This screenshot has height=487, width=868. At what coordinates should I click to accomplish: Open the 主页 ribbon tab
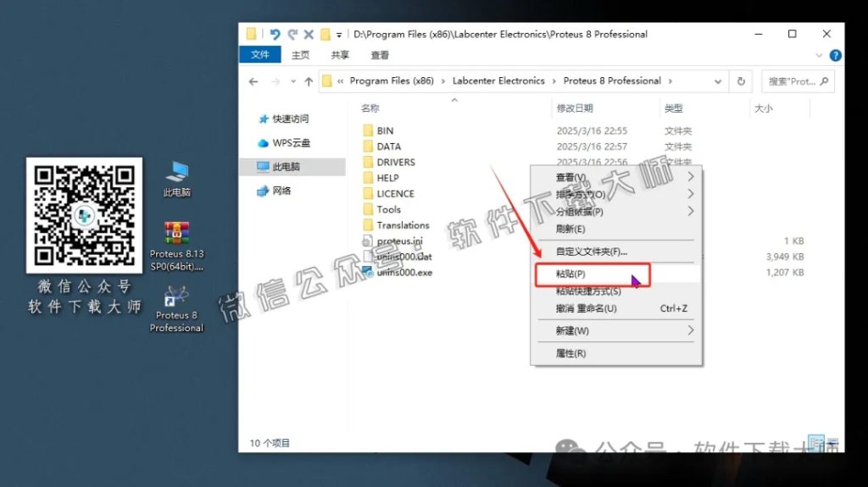pyautogui.click(x=300, y=55)
